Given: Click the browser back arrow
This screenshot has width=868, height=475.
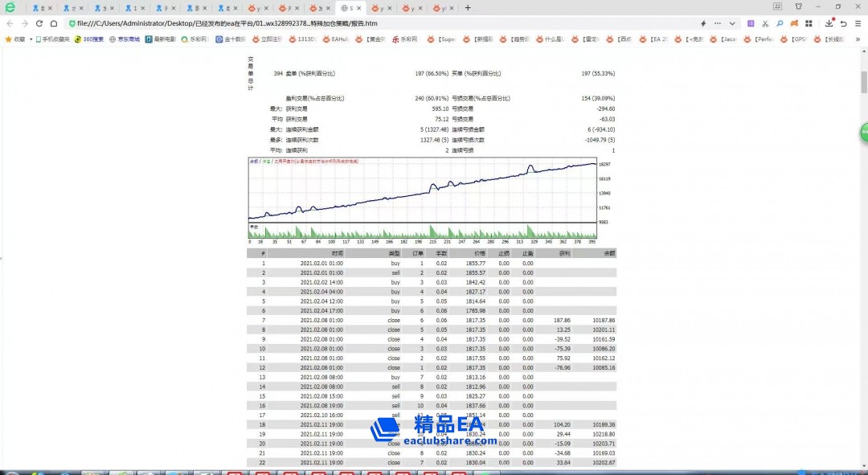Looking at the screenshot, I should click(x=9, y=23).
